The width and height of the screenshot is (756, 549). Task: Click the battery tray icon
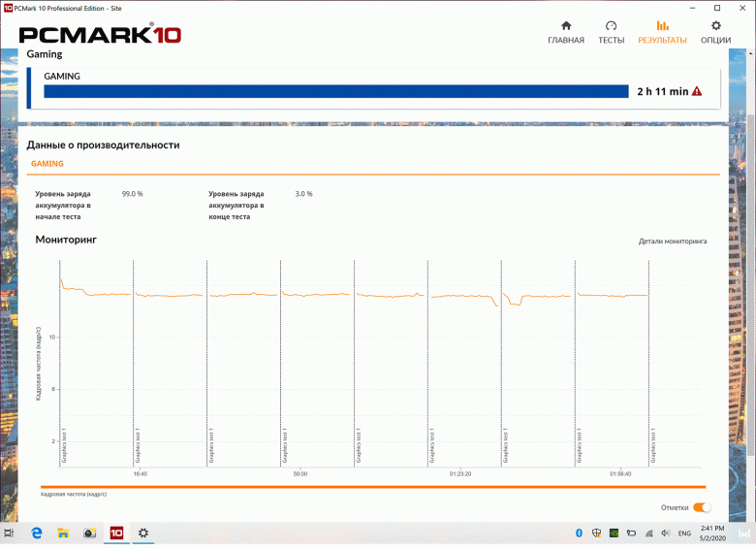pyautogui.click(x=631, y=533)
